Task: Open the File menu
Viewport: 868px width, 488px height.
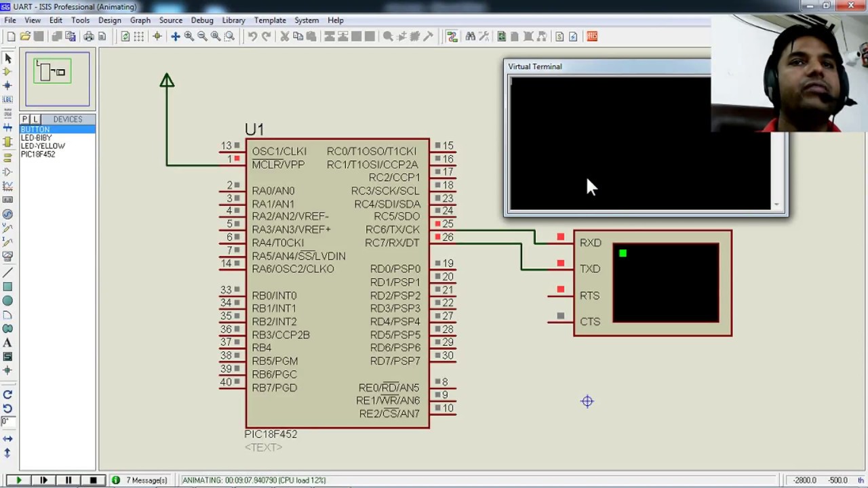Action: (10, 20)
